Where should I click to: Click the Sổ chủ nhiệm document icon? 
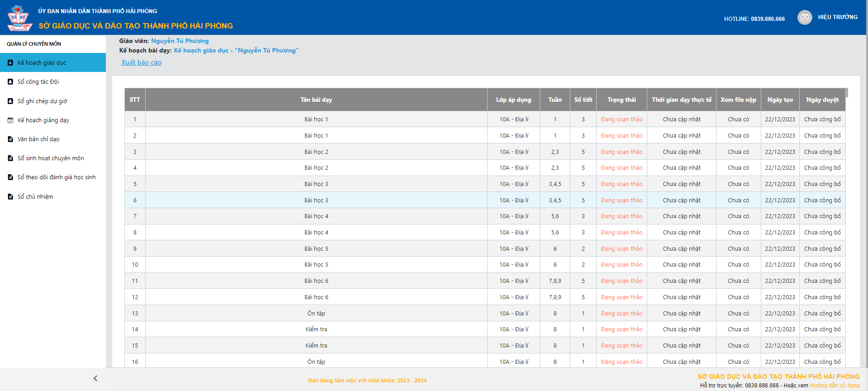(10, 197)
